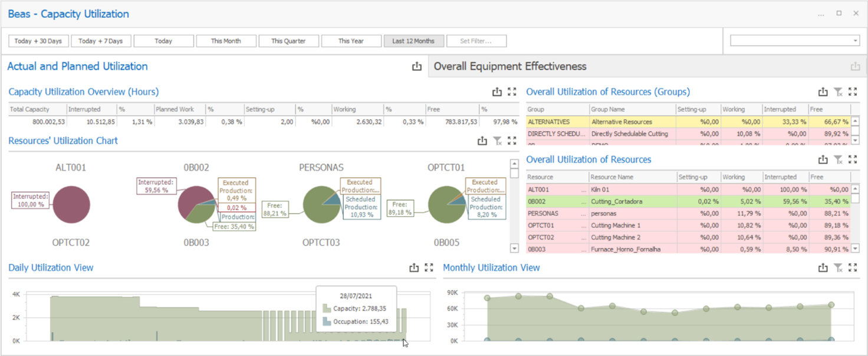
Task: Maximize the Resources' Utilization Chart
Action: 512,141
